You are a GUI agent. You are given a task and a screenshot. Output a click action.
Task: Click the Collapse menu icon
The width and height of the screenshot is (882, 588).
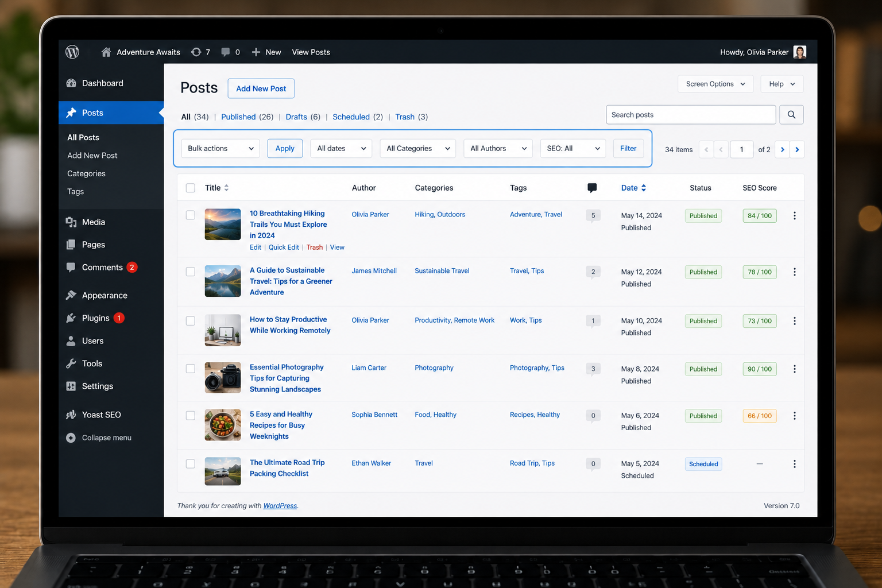point(71,438)
